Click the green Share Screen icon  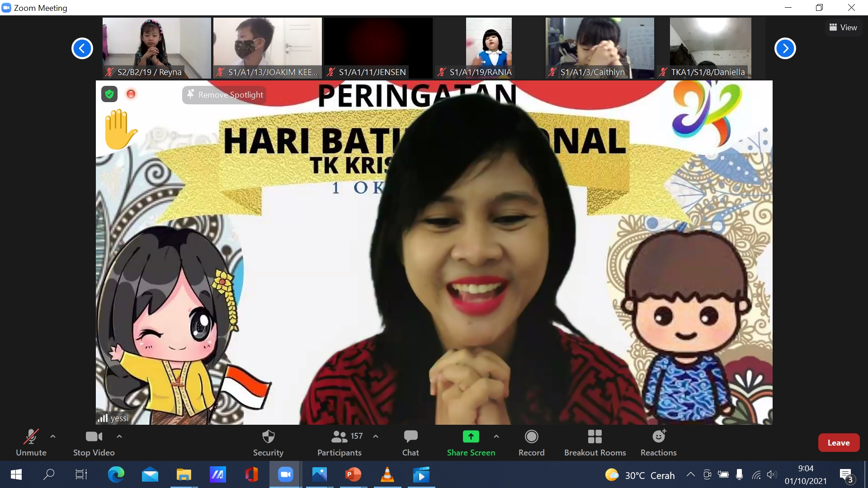click(x=471, y=436)
